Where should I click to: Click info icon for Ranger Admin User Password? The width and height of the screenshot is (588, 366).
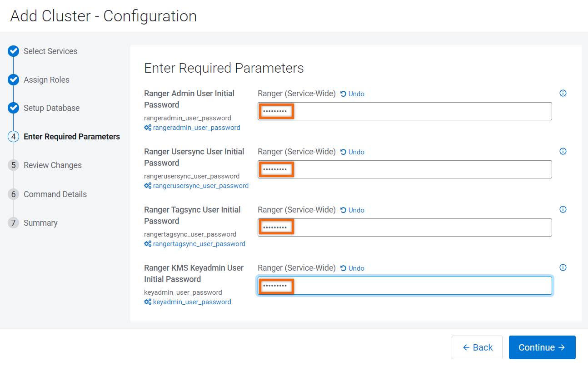pyautogui.click(x=563, y=93)
